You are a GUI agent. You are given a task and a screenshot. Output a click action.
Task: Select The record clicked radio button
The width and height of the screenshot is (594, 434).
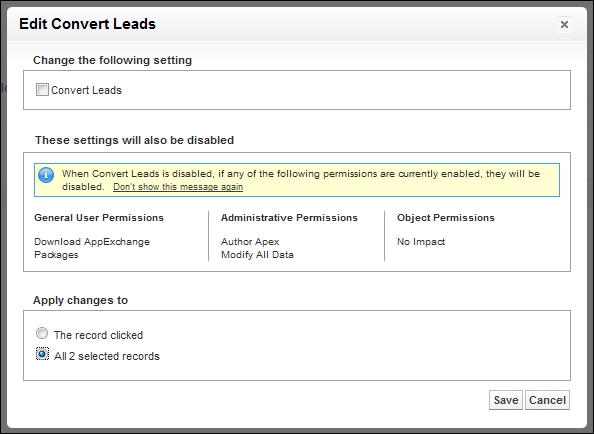42,333
